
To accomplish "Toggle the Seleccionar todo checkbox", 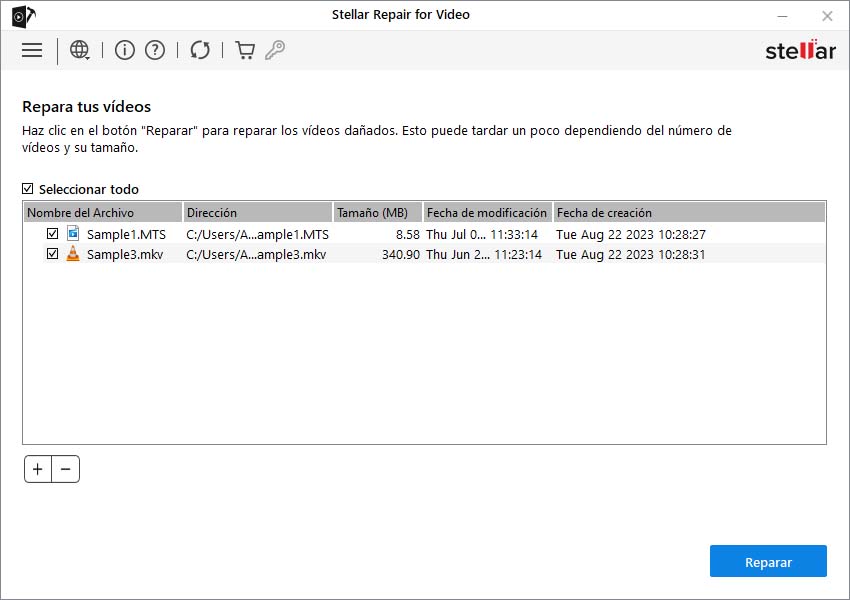I will pos(28,189).
